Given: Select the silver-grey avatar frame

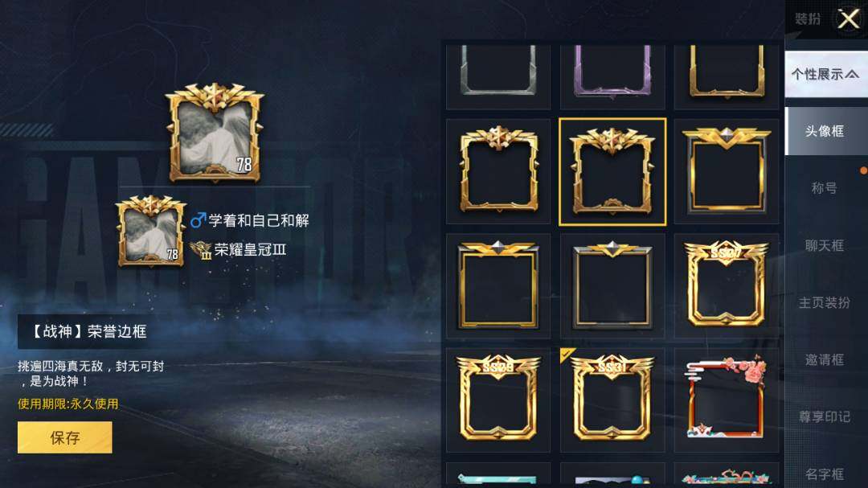Looking at the screenshot, I should coord(498,76).
